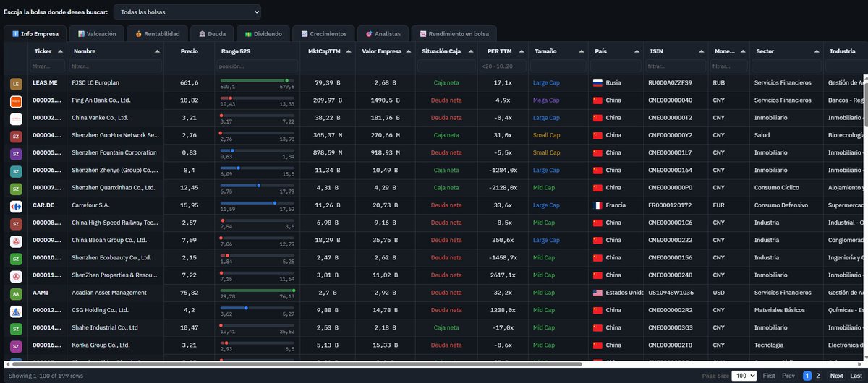The height and width of the screenshot is (383, 868).
Task: Open the Rentabilidad tab
Action: pyautogui.click(x=158, y=33)
